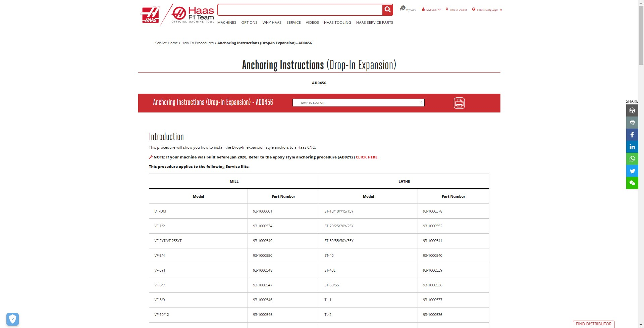Click the Find A Dealer text link
This screenshot has width=644, height=328.
[x=458, y=10]
